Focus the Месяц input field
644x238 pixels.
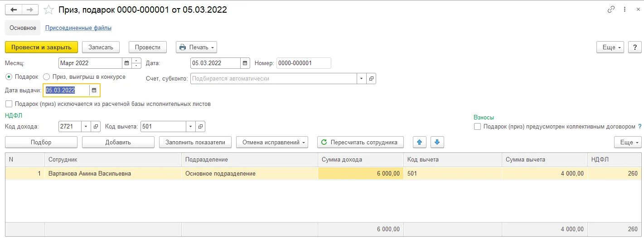pyautogui.click(x=91, y=63)
